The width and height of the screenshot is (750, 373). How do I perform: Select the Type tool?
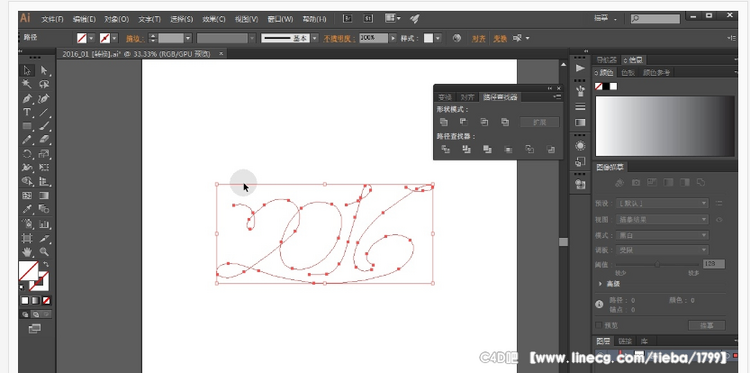coord(27,113)
